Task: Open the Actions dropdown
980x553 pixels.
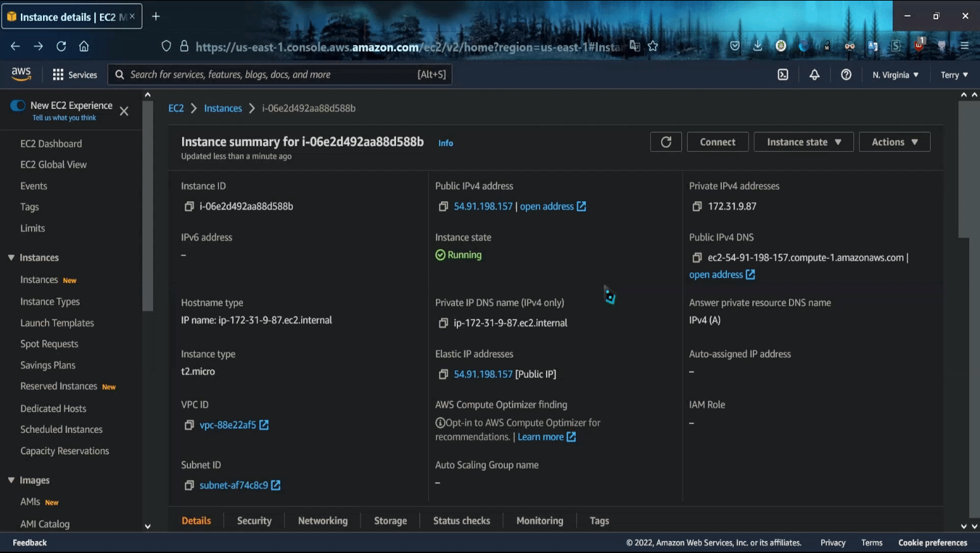Action: click(x=894, y=142)
